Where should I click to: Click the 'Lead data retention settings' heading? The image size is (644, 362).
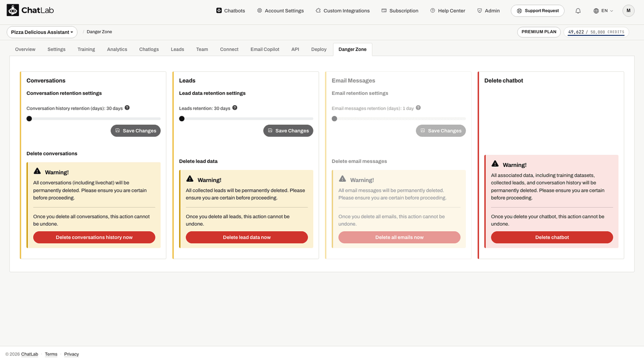pos(213,93)
